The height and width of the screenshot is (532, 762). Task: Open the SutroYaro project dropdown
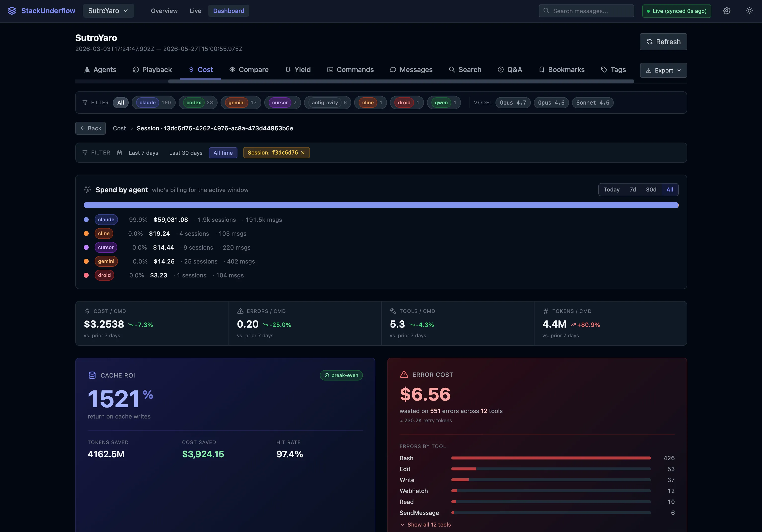(x=109, y=11)
